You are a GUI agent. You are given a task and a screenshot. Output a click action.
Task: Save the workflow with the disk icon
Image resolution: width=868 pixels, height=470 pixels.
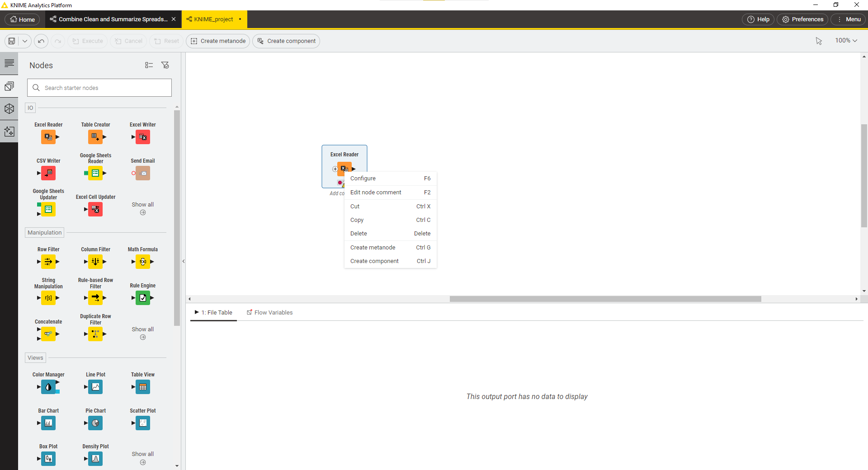(12, 41)
